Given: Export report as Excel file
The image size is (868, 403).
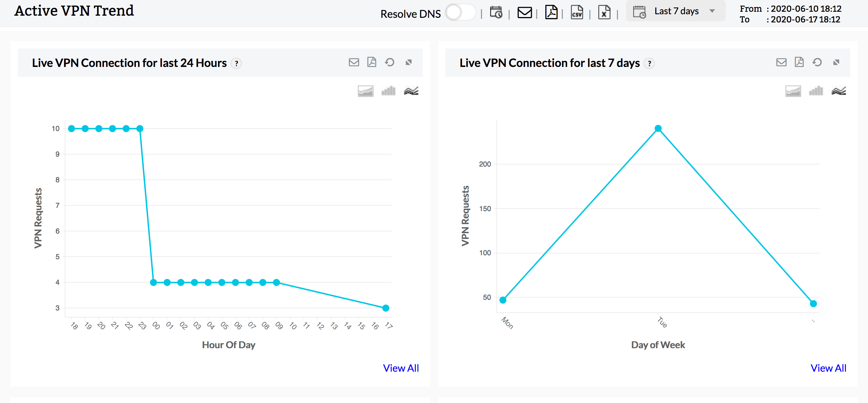Looking at the screenshot, I should 604,13.
